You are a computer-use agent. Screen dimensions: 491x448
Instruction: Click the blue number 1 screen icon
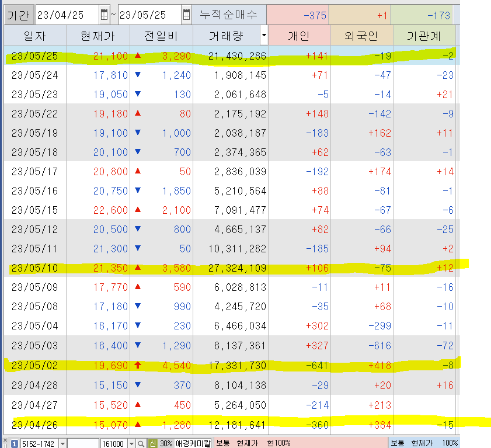[14, 443]
